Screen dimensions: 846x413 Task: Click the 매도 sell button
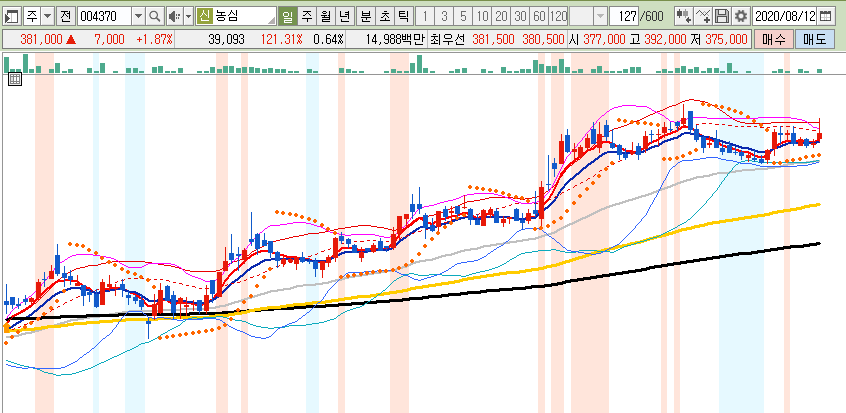click(815, 39)
